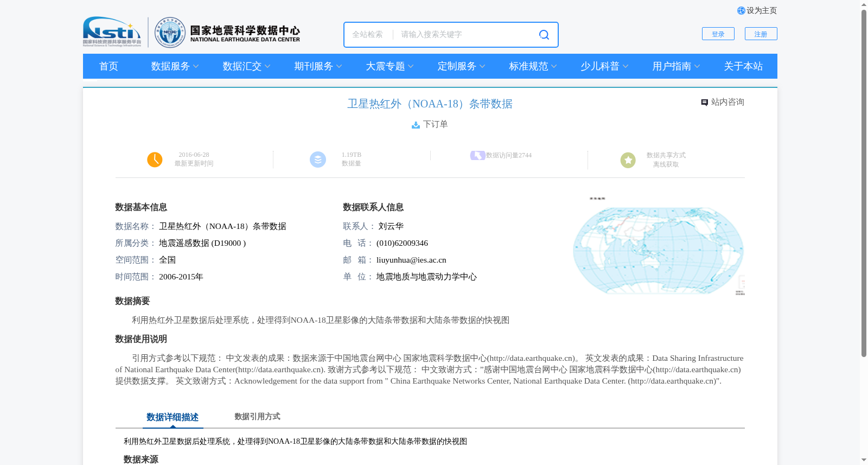868x465 pixels.
Task: Click the 数据使用说明 heading
Action: coord(141,339)
